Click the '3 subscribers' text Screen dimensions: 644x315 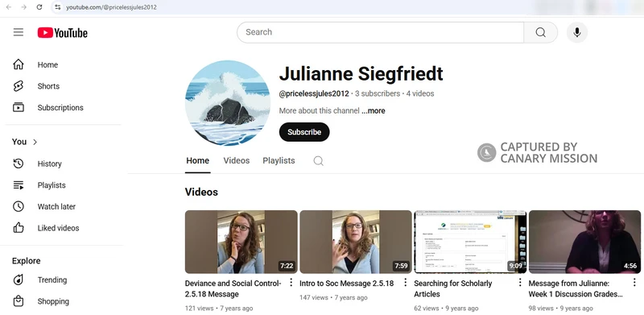click(x=378, y=93)
